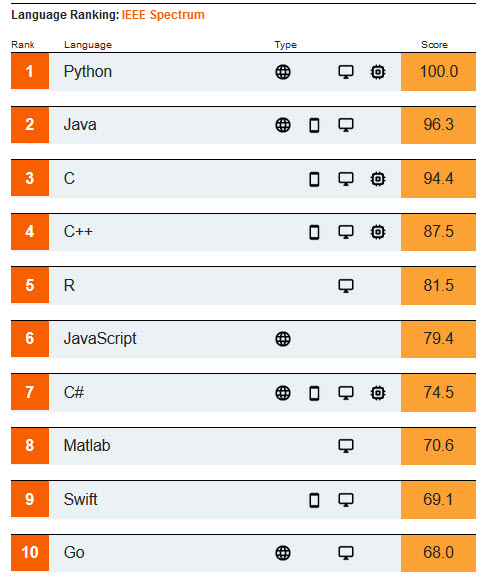Click the mobile phone icon in C# row
The image size is (485, 580).
tap(314, 393)
